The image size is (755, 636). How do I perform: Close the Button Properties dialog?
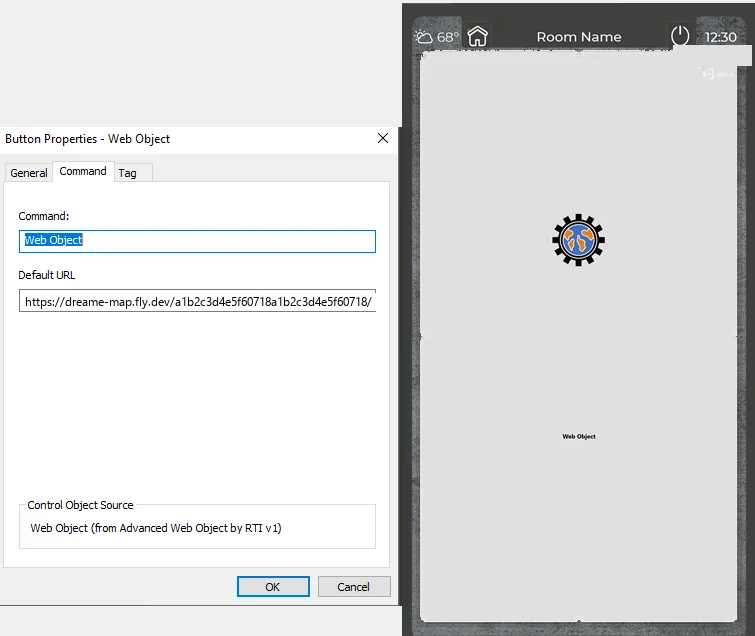pyautogui.click(x=383, y=138)
